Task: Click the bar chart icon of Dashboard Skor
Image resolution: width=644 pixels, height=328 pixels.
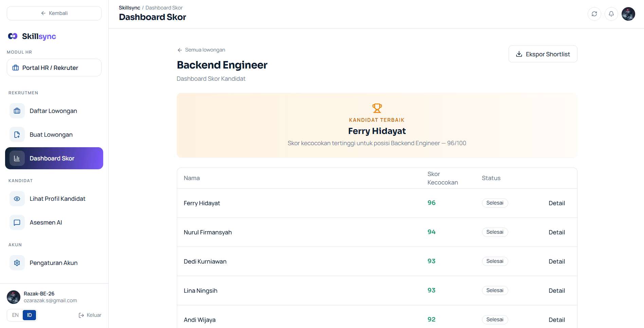Action: [17, 158]
